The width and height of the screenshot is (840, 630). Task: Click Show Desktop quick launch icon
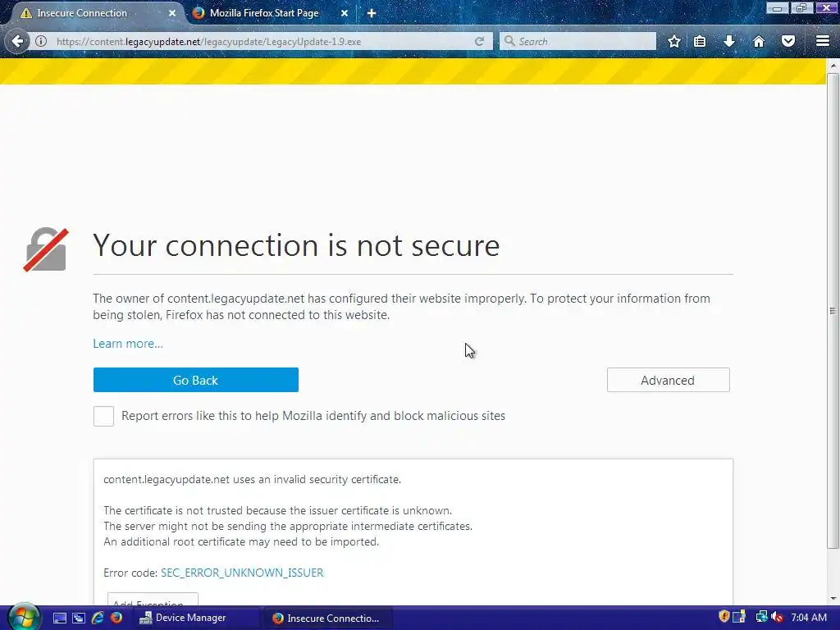click(59, 618)
